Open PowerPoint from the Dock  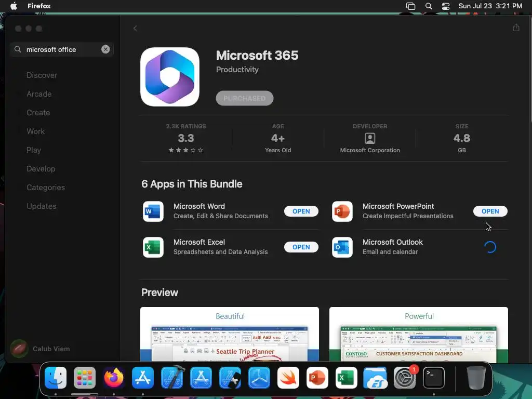click(x=317, y=378)
